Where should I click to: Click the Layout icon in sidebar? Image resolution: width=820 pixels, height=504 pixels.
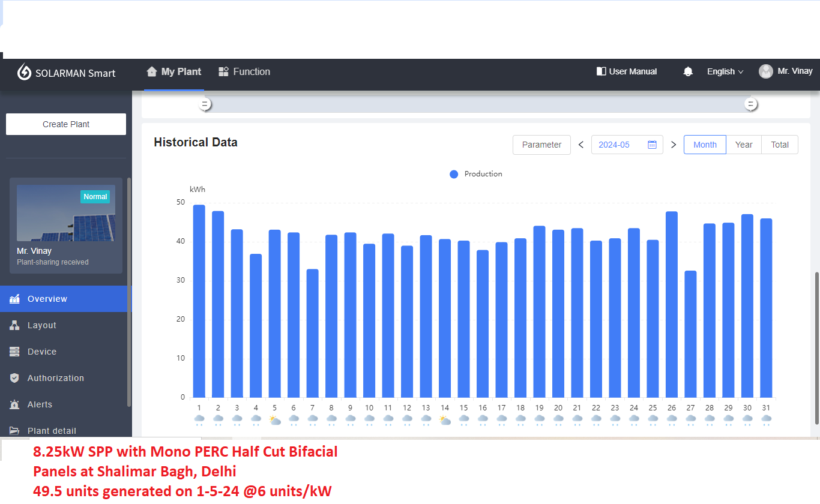coord(14,325)
